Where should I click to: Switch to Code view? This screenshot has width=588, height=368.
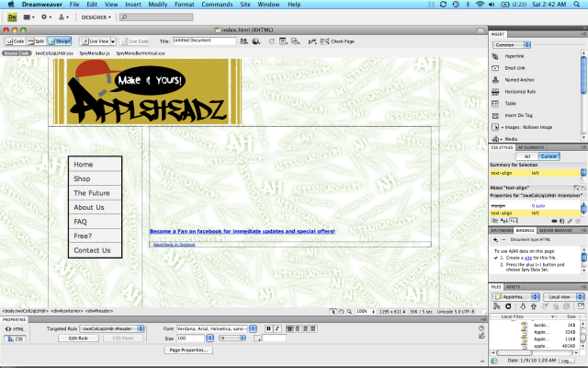click(x=16, y=41)
